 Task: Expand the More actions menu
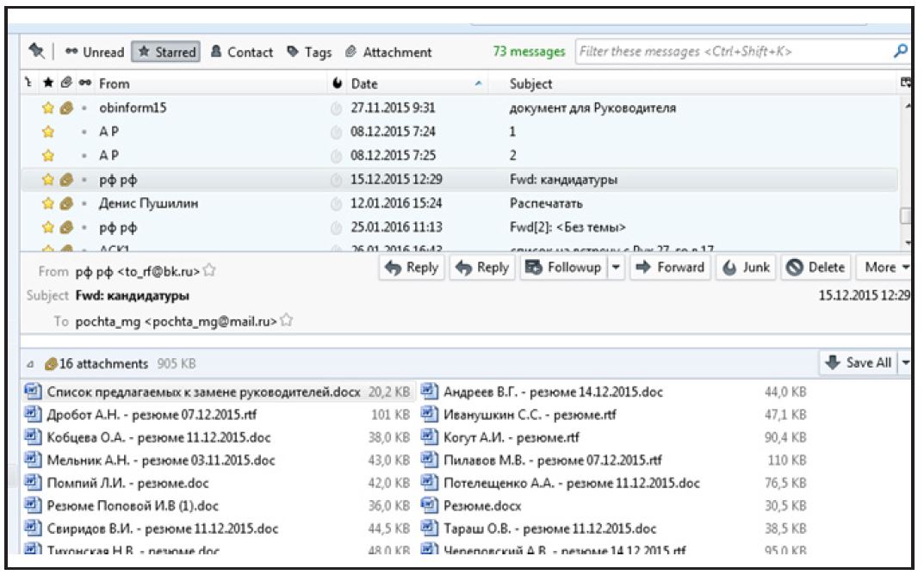[886, 267]
